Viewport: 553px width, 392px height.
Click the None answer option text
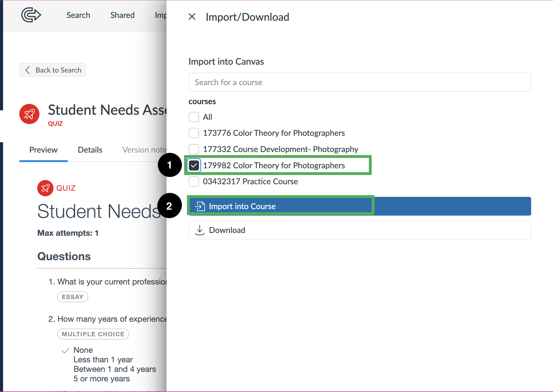click(83, 350)
